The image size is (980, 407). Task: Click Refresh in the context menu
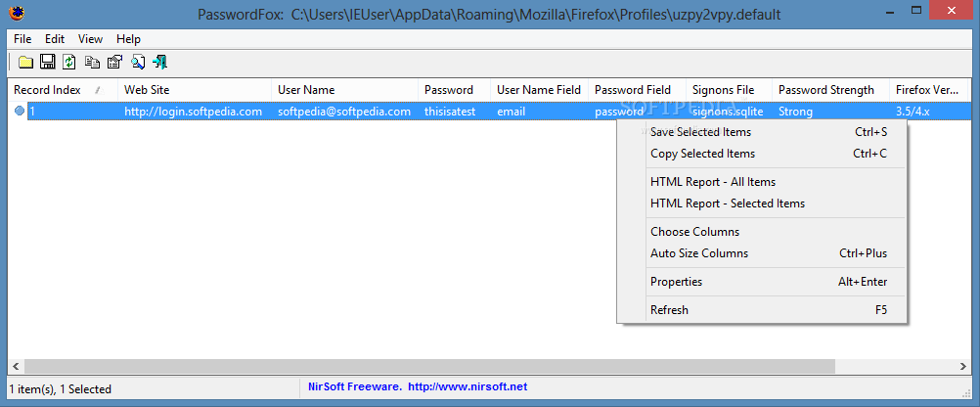pyautogui.click(x=762, y=309)
